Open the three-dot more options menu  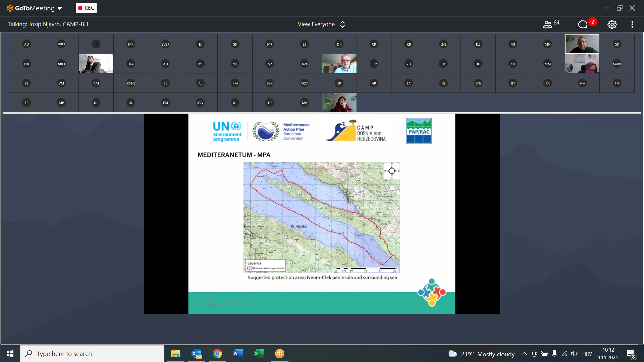[x=632, y=24]
